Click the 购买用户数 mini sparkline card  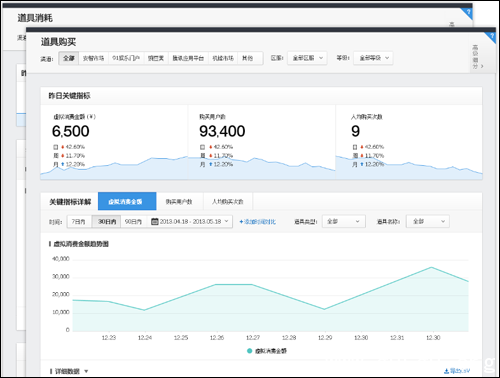click(x=262, y=142)
